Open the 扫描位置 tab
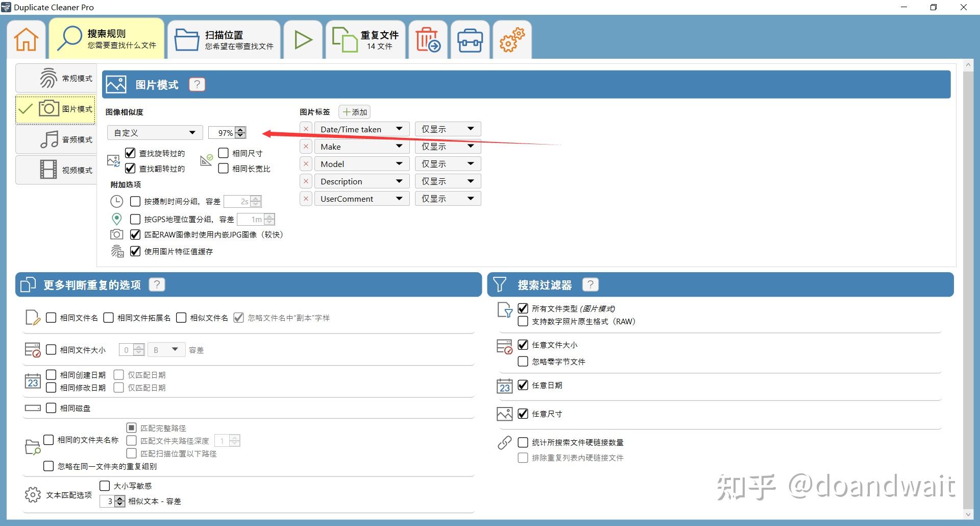 pyautogui.click(x=224, y=39)
